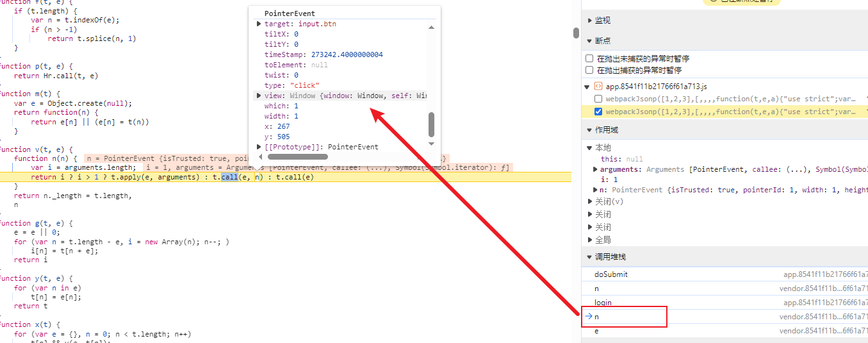Image resolution: width=868 pixels, height=343 pixels.
Task: Click the blue current-frame arrow beside n
Action: click(x=587, y=316)
